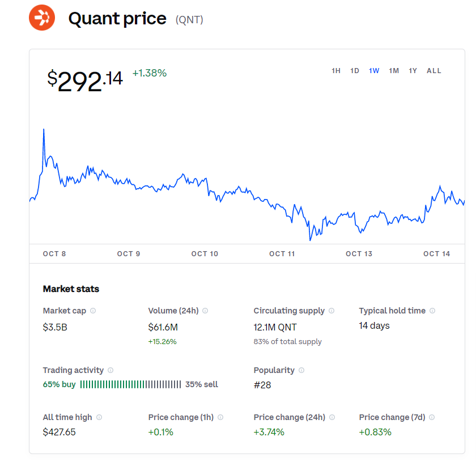The height and width of the screenshot is (462, 476).
Task: Click the buy/sell trading activity bar
Action: coord(131,384)
